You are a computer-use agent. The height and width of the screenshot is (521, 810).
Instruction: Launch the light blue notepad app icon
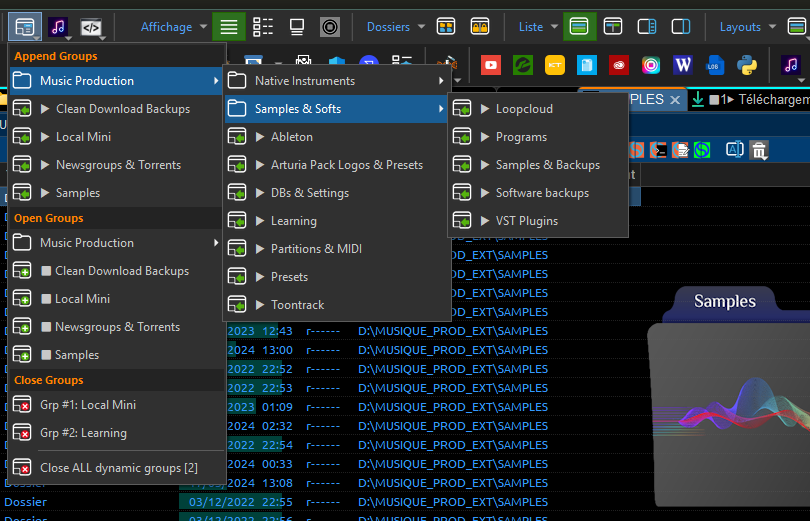click(587, 65)
